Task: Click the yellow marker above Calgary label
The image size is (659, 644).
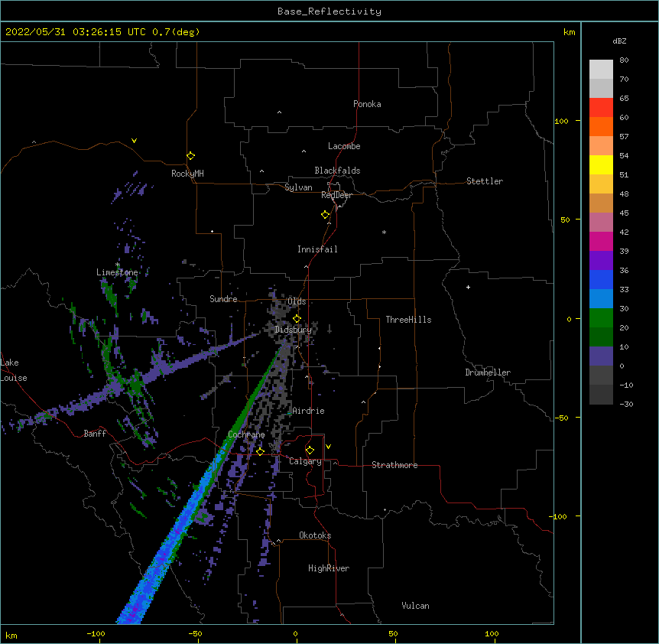Action: click(x=310, y=450)
